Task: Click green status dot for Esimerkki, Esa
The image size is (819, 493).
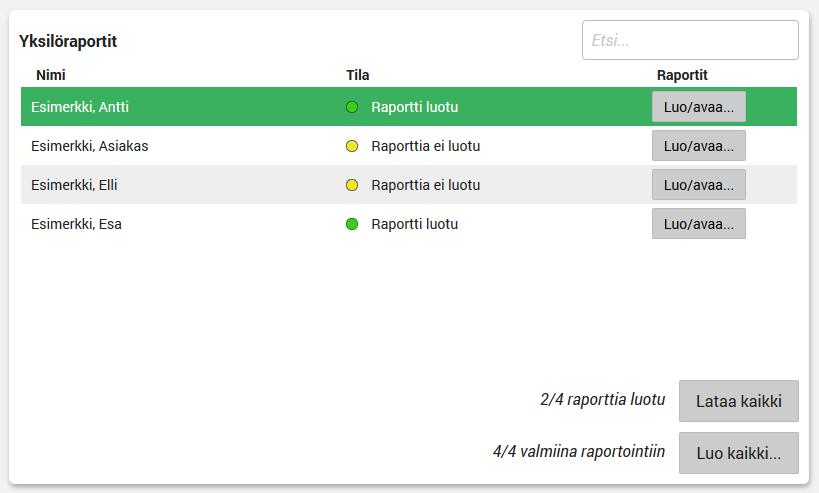Action: [x=352, y=224]
